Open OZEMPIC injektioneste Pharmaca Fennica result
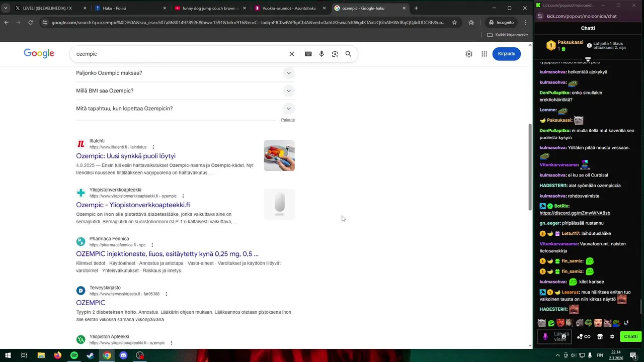The image size is (644, 362). 167,254
